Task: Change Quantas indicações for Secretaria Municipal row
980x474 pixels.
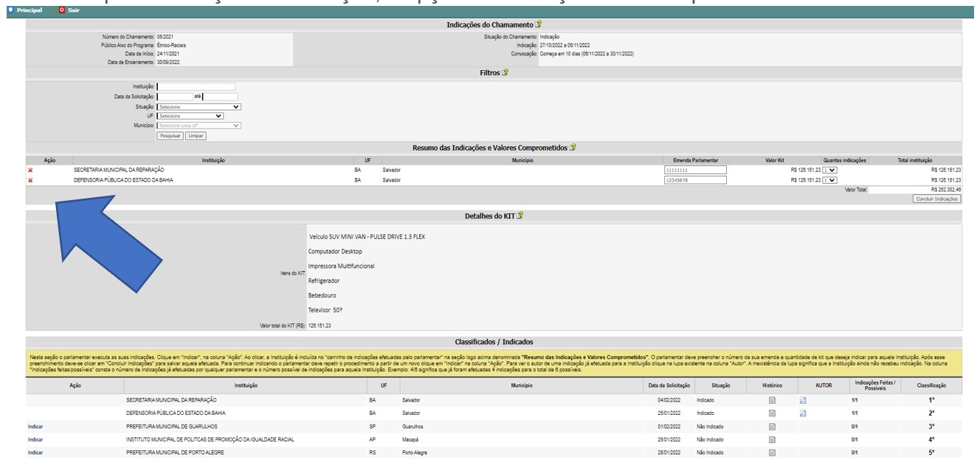Action: (x=830, y=170)
